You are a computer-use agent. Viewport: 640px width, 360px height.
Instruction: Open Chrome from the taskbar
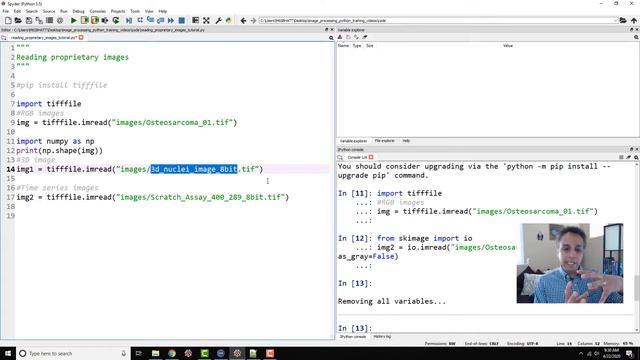pyautogui.click(x=172, y=353)
